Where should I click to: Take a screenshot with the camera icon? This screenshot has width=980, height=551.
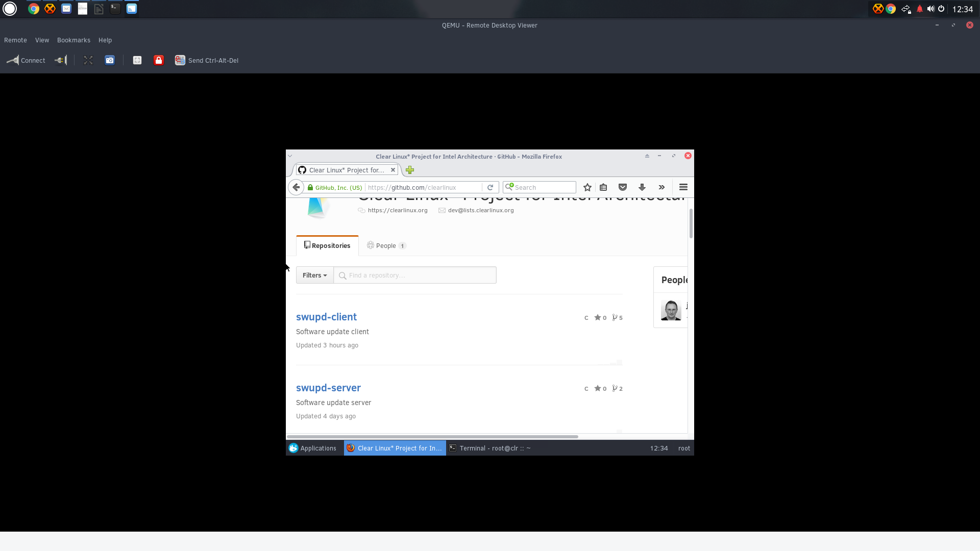tap(110, 60)
